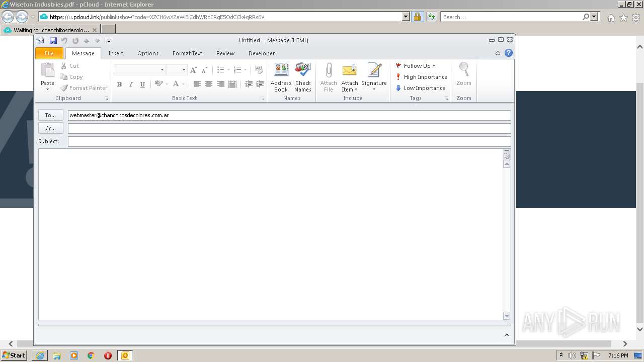Toggle Bold formatting
The height and width of the screenshot is (362, 644).
coord(119,84)
